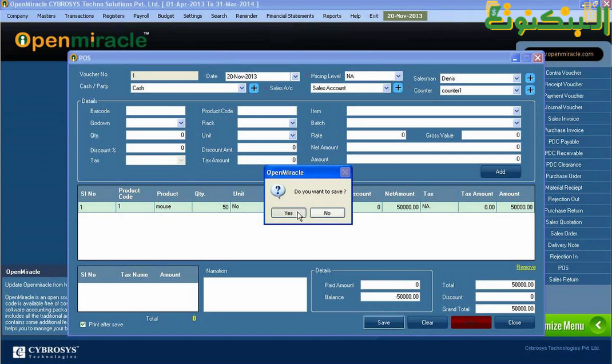Click the Product Code column header
The width and height of the screenshot is (612, 364).
[129, 194]
